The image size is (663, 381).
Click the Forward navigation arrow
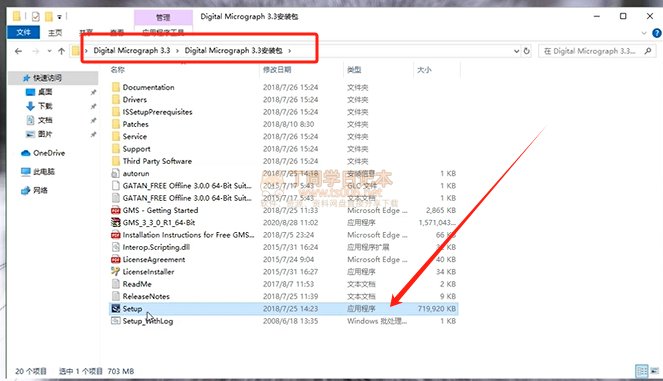tap(36, 51)
